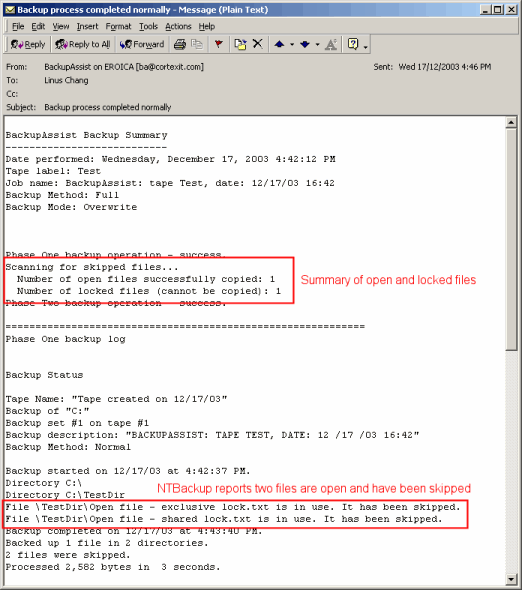
Task: Click the 'Tape Name' line
Action: (x=116, y=399)
